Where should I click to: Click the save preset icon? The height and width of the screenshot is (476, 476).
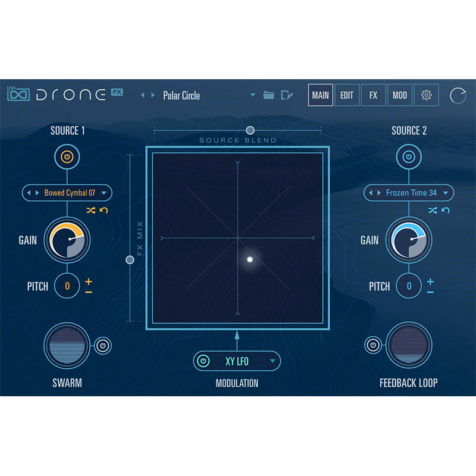tap(287, 95)
